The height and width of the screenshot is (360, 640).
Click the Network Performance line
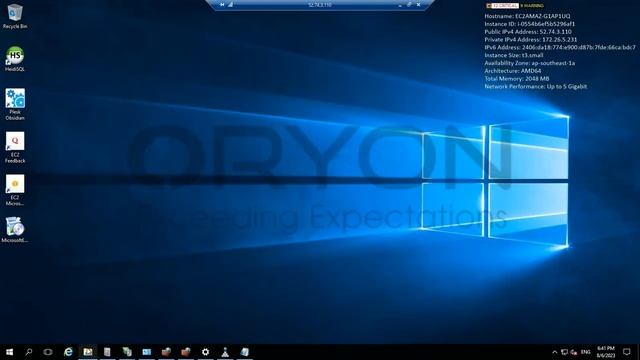point(536,86)
